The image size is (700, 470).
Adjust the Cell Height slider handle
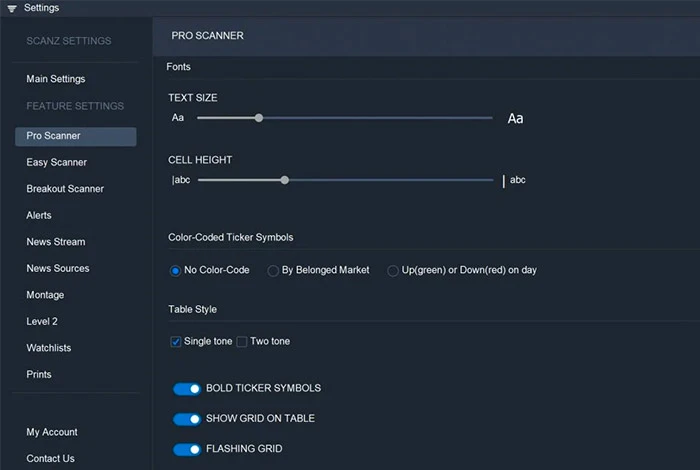(285, 180)
